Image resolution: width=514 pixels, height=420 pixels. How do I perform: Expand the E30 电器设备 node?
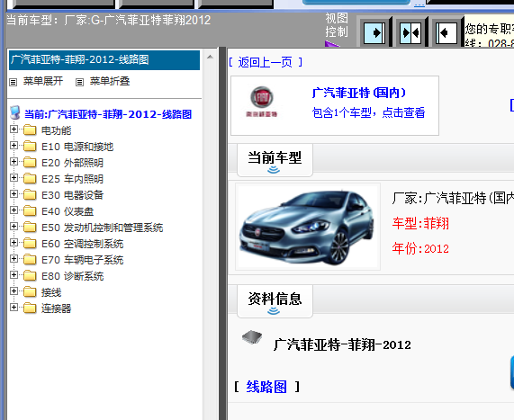[14, 193]
